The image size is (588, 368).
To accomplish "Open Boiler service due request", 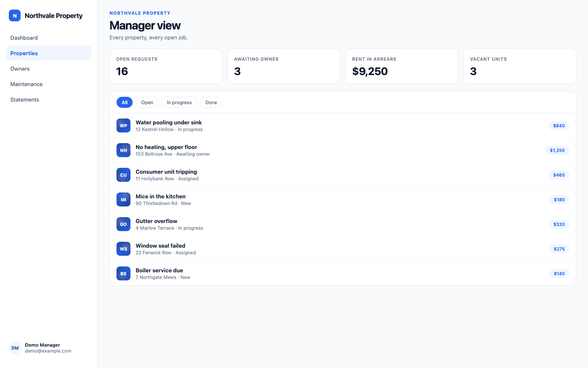I will coord(343,273).
